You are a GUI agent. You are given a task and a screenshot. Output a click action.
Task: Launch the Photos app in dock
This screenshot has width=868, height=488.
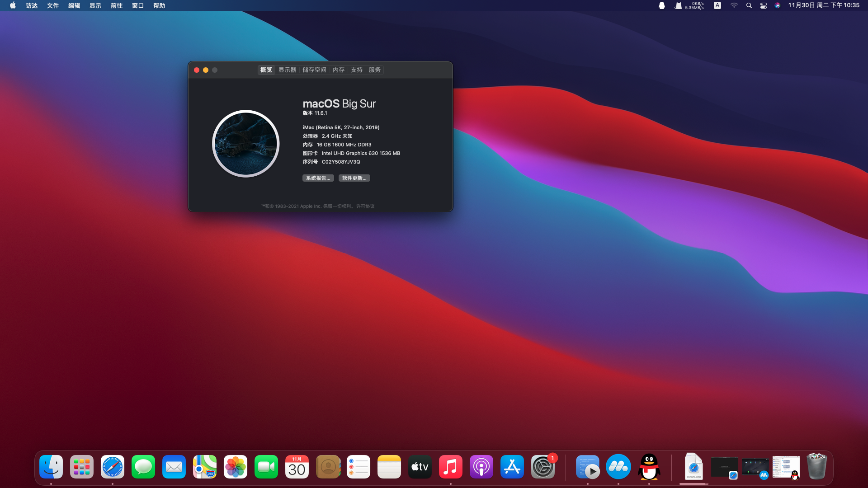[x=236, y=467]
